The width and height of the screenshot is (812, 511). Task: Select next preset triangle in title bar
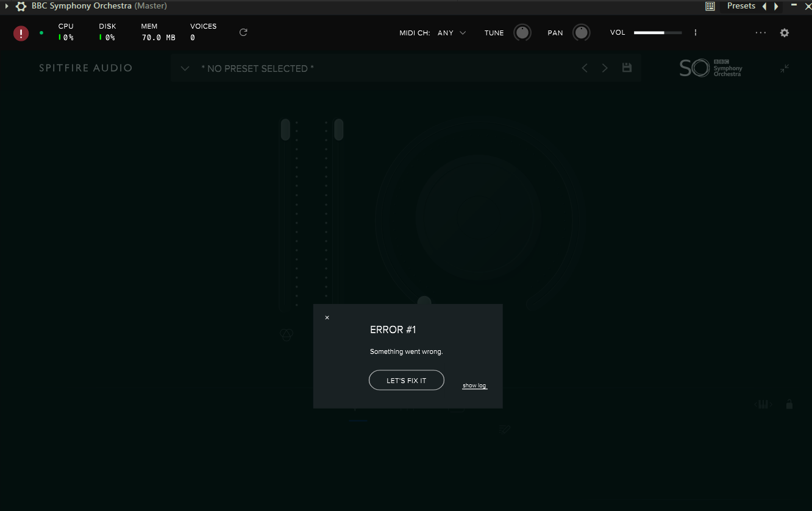[776, 6]
